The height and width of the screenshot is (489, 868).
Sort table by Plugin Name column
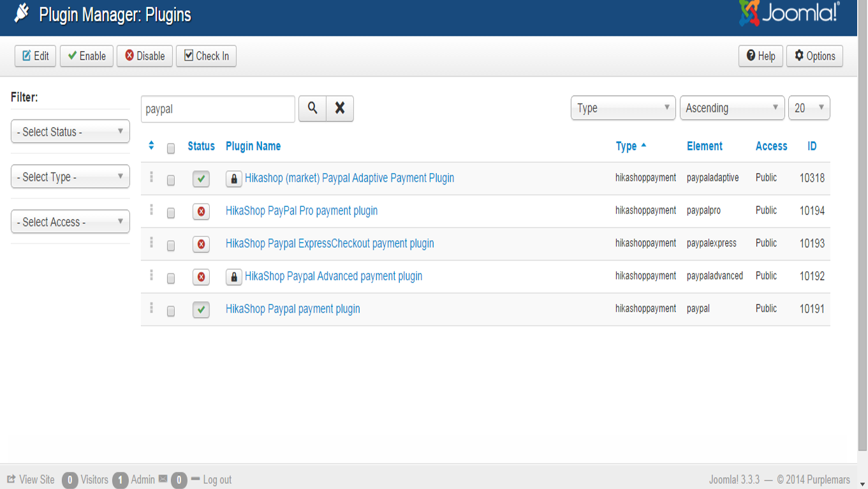pyautogui.click(x=253, y=146)
